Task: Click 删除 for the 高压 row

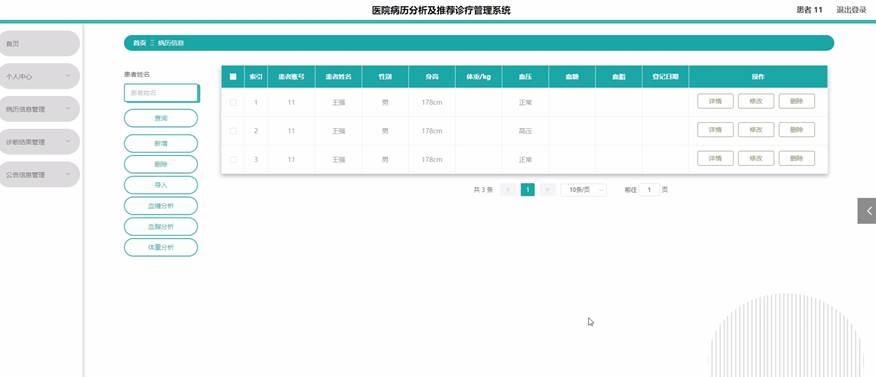Action: (x=797, y=130)
